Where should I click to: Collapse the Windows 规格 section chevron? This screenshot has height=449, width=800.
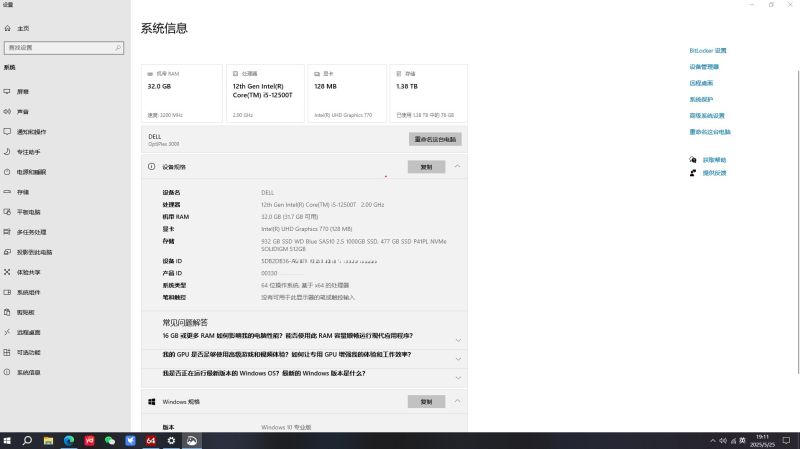[x=457, y=401]
